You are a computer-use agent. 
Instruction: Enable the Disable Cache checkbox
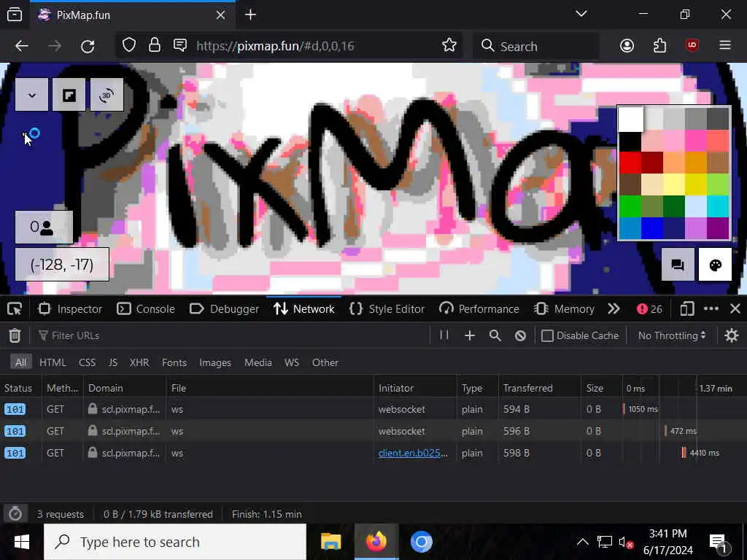547,335
